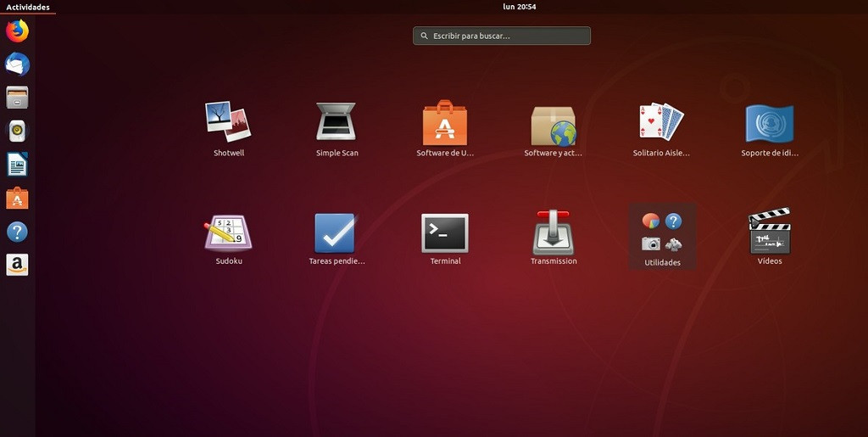Image resolution: width=868 pixels, height=437 pixels.
Task: Launch the Vídeos player
Action: pyautogui.click(x=770, y=231)
